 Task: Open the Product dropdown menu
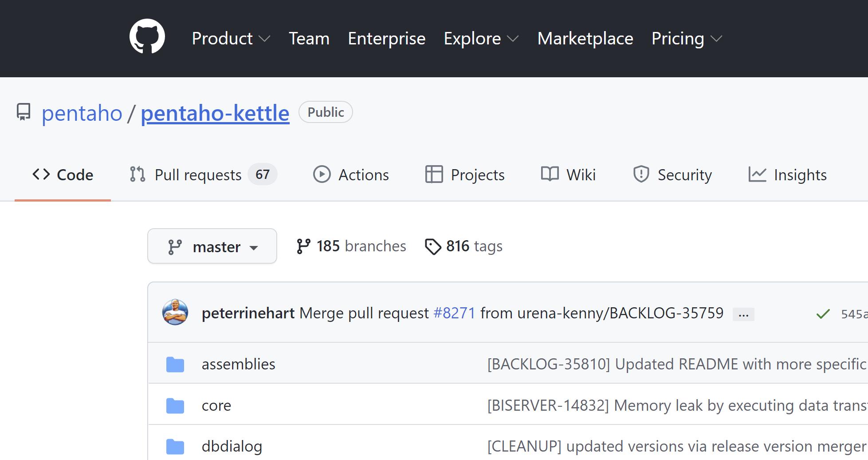[x=231, y=39]
